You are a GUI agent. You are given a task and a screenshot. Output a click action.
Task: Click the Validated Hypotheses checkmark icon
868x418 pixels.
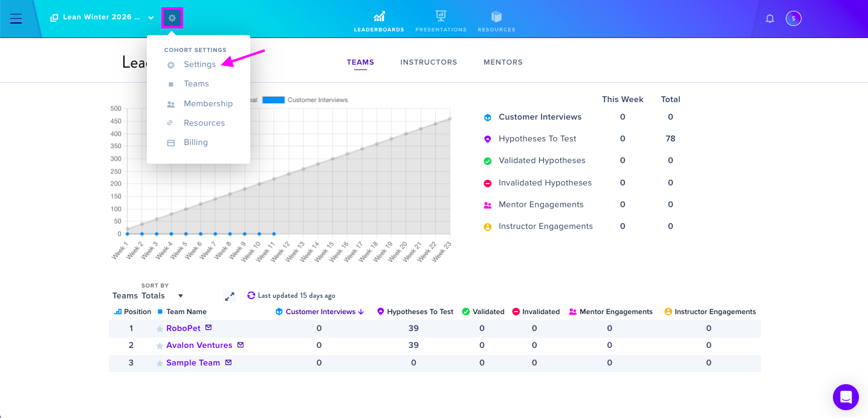click(488, 161)
